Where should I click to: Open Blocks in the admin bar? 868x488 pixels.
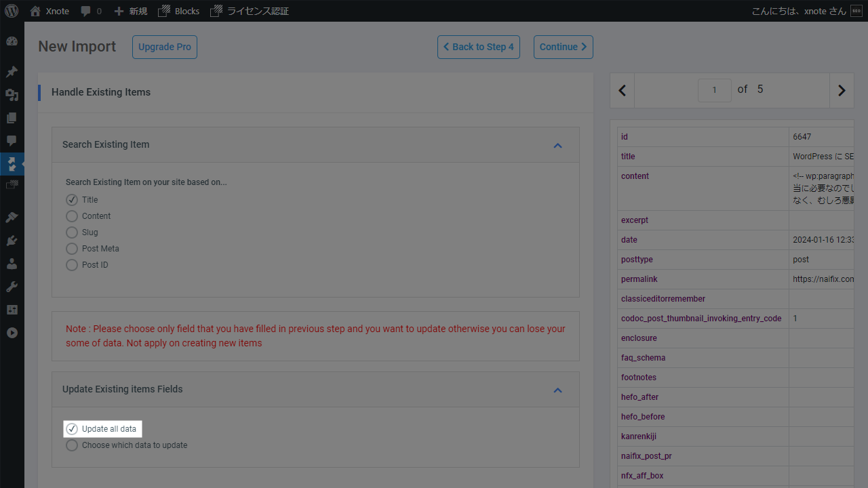(x=178, y=11)
